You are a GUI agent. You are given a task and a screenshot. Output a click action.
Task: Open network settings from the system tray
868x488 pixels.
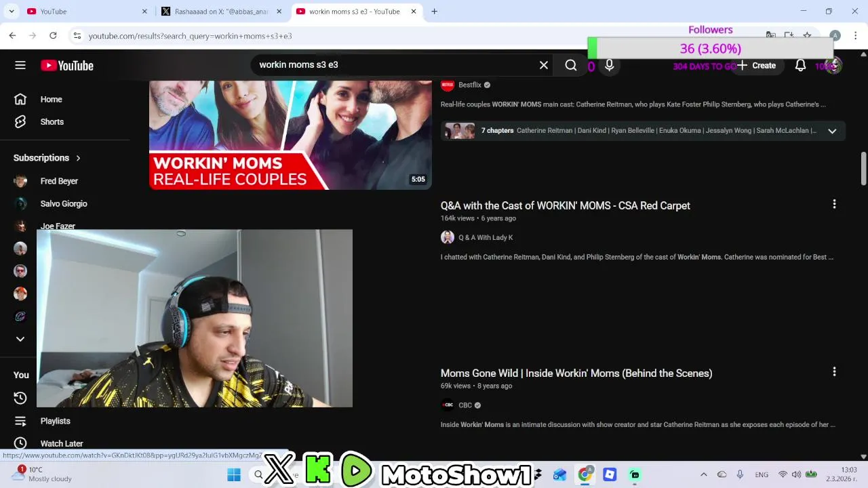pos(783,474)
